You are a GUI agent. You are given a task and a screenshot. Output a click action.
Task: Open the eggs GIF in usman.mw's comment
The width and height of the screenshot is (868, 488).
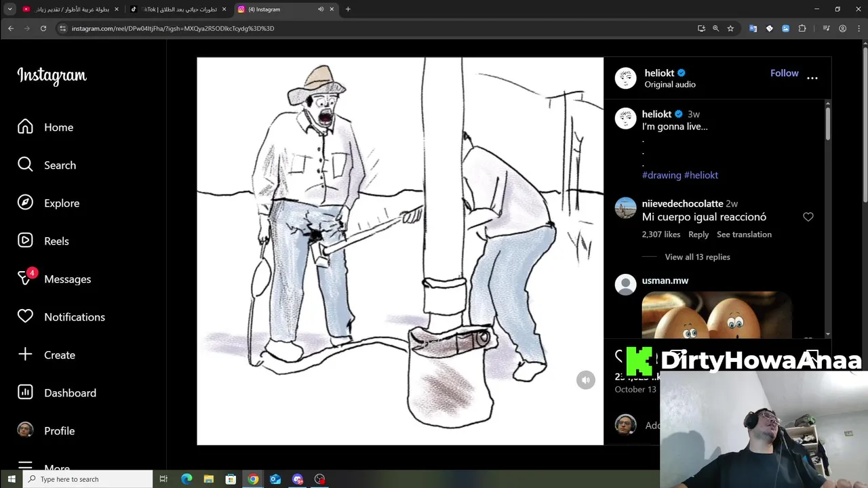[717, 314]
